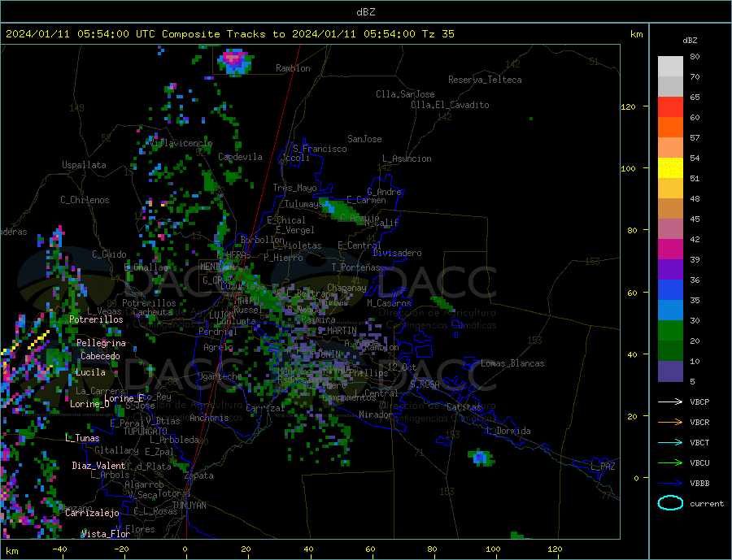Click the 'Catitas' place label
The height and width of the screenshot is (560, 732).
click(x=464, y=407)
